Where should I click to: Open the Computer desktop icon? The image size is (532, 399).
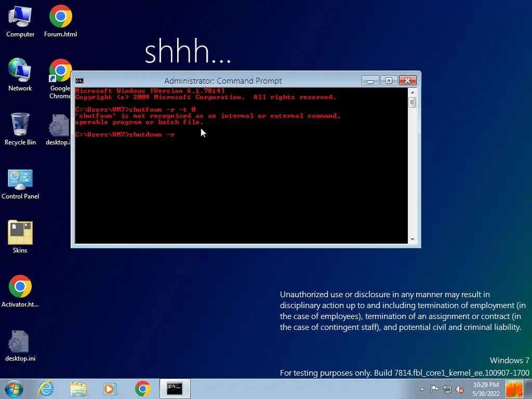20,21
